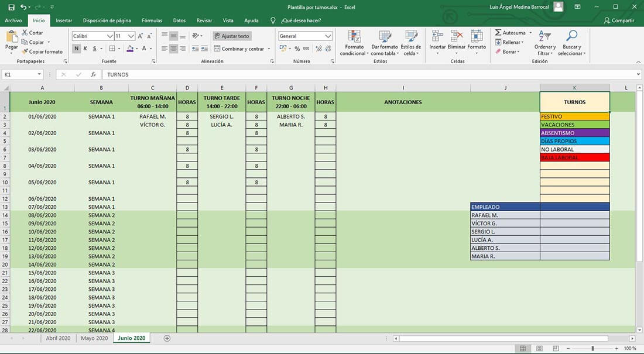
Task: Click increase decimals icon
Action: pos(318,49)
